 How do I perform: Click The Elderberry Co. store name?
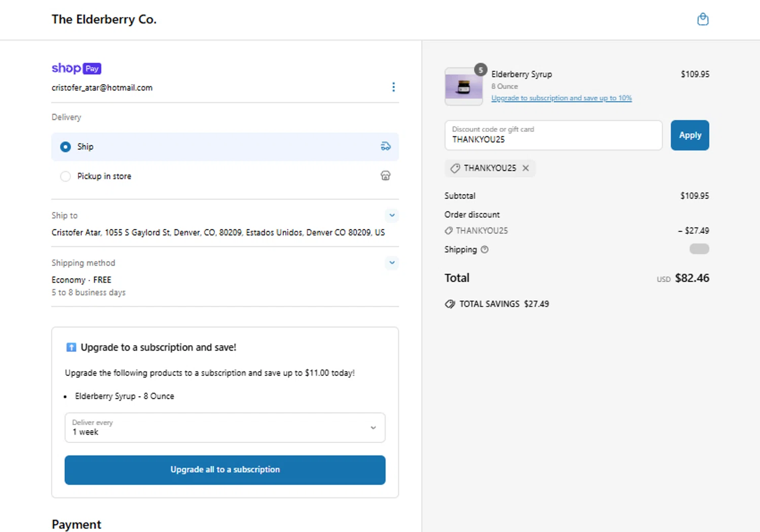[104, 19]
